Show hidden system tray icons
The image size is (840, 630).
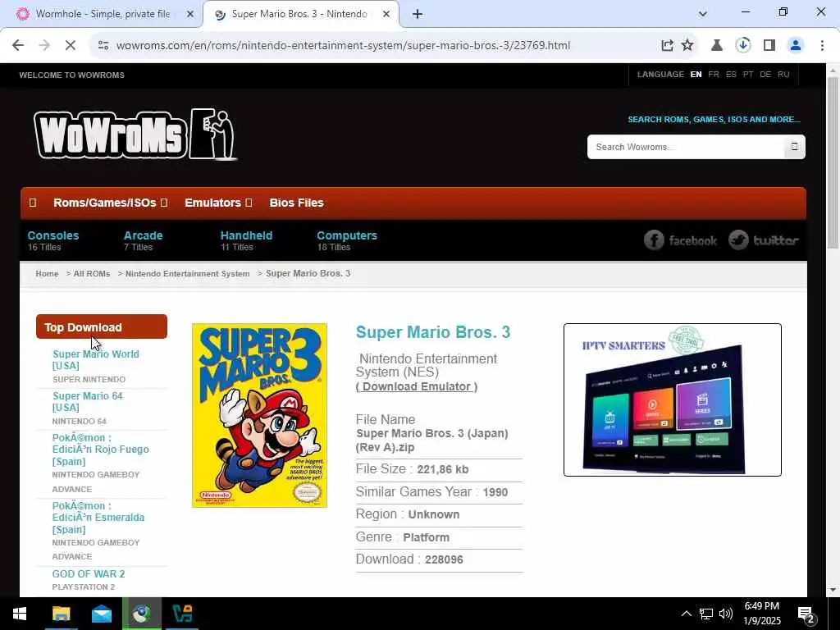point(687,614)
